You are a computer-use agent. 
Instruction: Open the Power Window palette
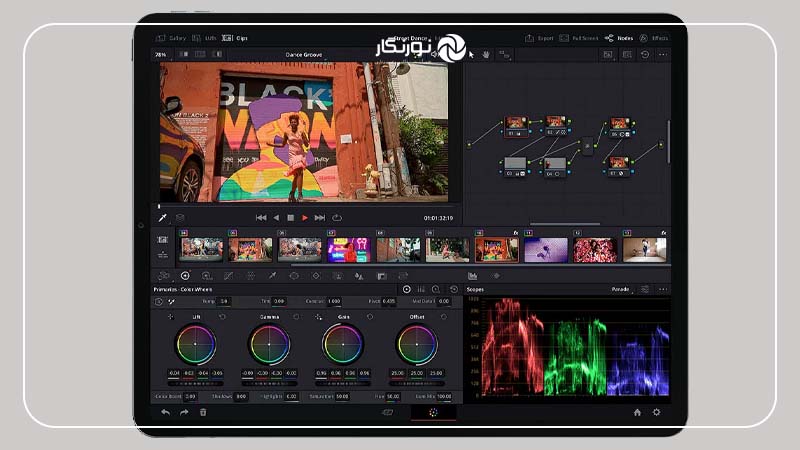point(294,276)
